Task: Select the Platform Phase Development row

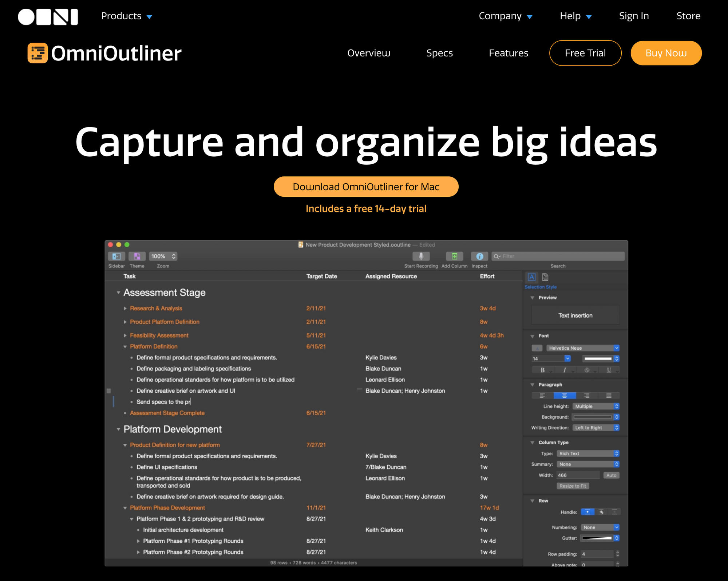Action: click(314, 508)
